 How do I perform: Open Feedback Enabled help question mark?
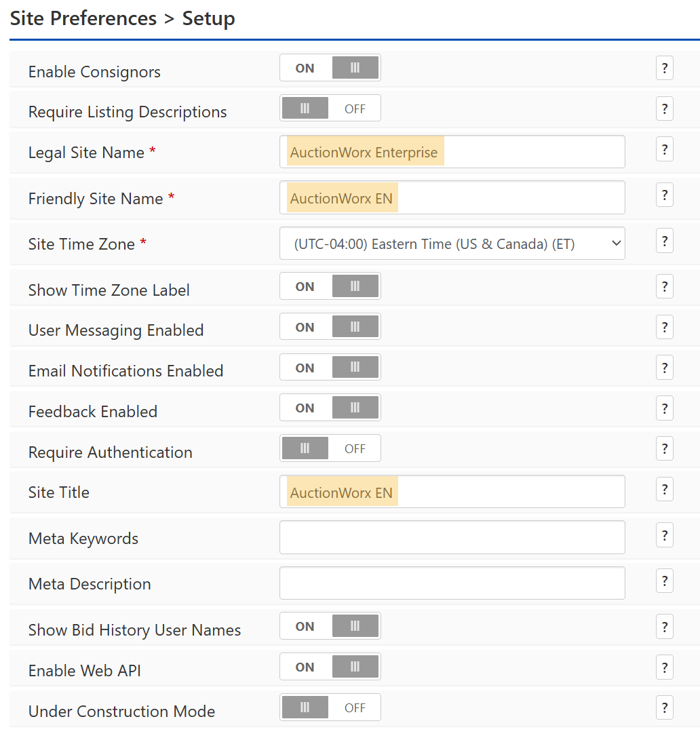(x=664, y=408)
